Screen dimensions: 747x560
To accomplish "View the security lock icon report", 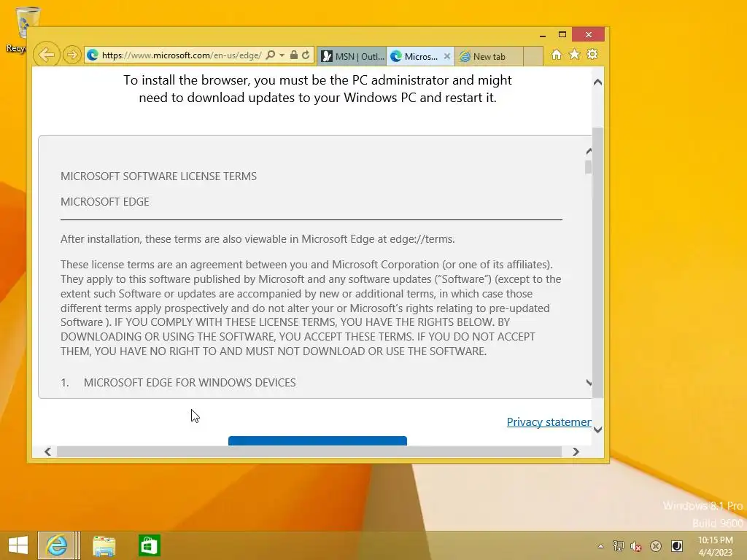I will click(294, 55).
